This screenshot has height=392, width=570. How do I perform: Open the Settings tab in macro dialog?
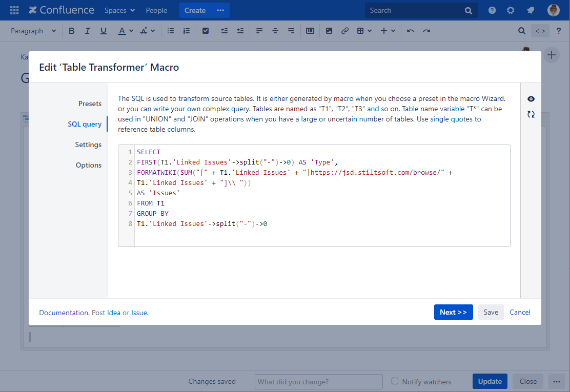point(88,145)
